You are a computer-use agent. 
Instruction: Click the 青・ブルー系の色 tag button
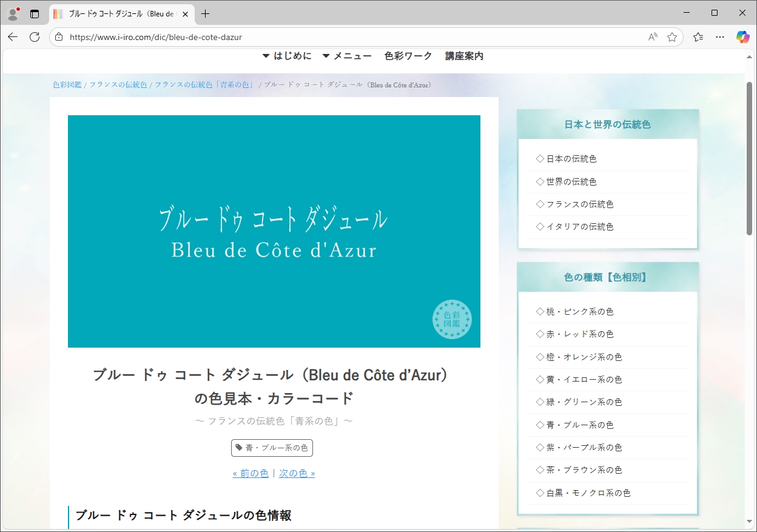click(x=272, y=448)
